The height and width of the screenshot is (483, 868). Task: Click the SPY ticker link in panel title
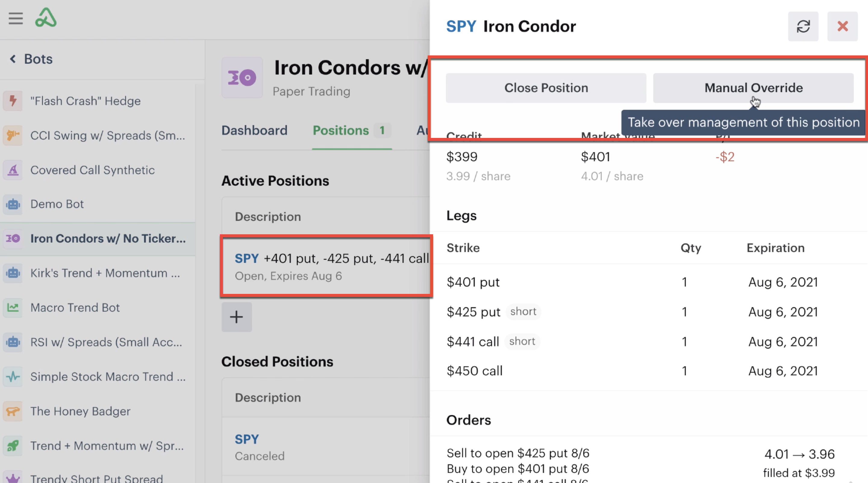pyautogui.click(x=461, y=26)
